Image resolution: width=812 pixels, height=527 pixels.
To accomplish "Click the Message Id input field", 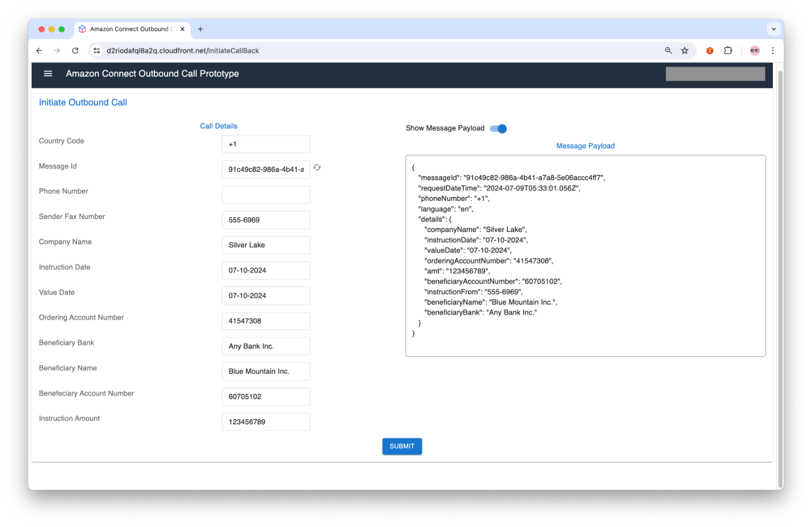I will (x=266, y=170).
